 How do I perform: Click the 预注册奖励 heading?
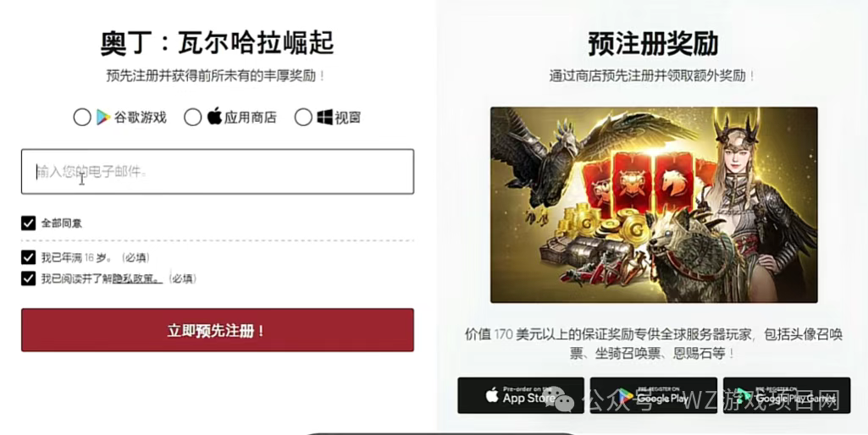(653, 44)
